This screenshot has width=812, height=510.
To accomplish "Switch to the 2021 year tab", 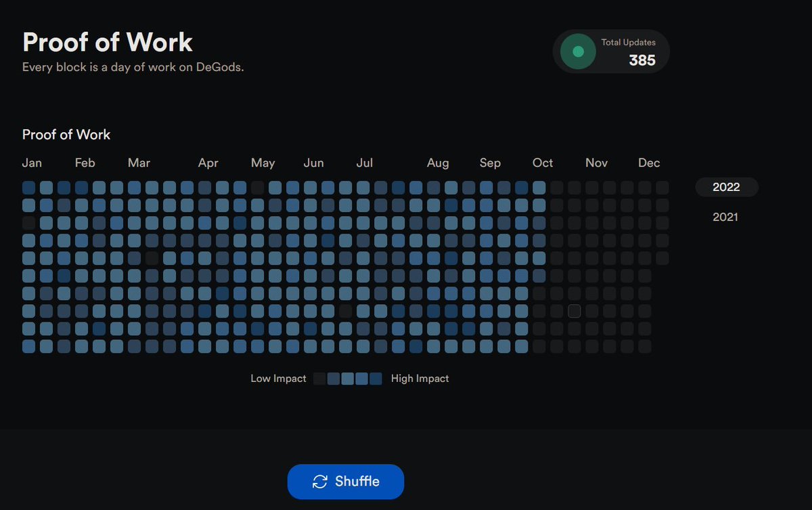I will 725,217.
